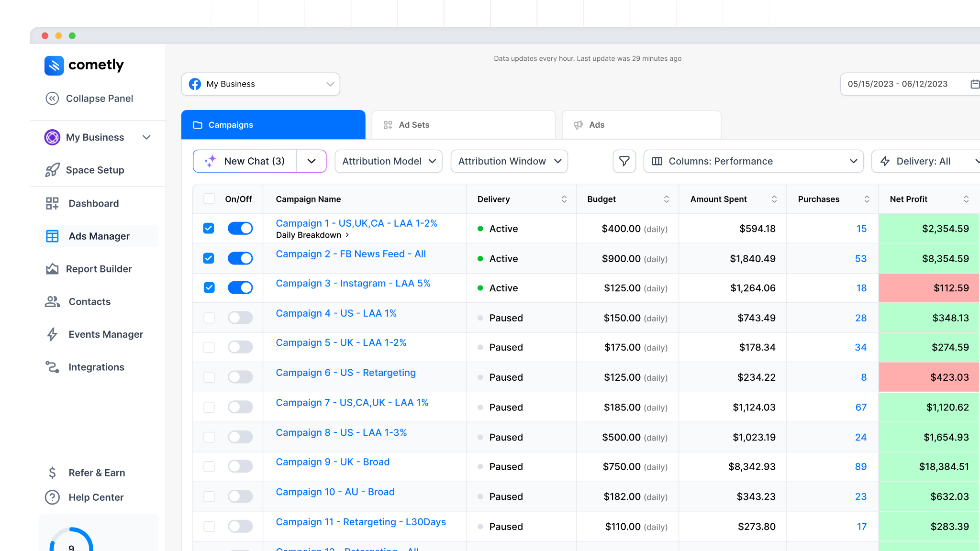Open Columns: Performance dropdown
The image size is (980, 551).
[x=754, y=161]
